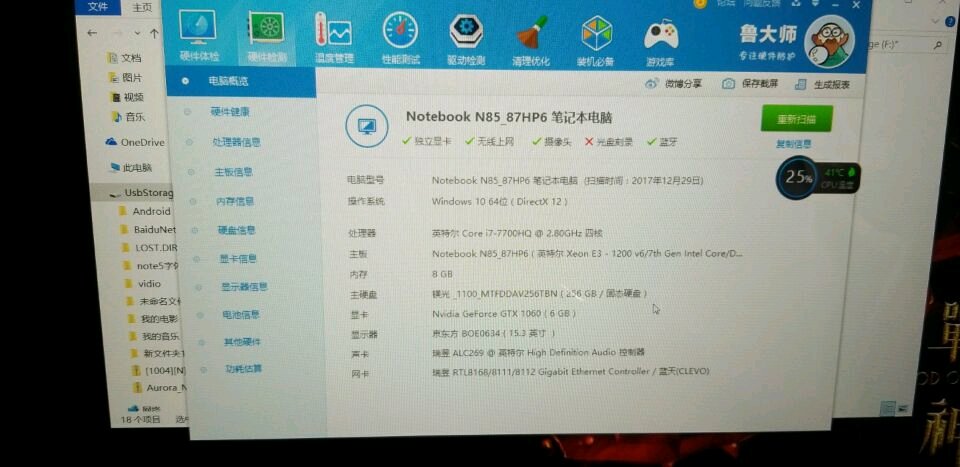Select 电池信息 in the sidebar
960x467 pixels.
tap(241, 315)
